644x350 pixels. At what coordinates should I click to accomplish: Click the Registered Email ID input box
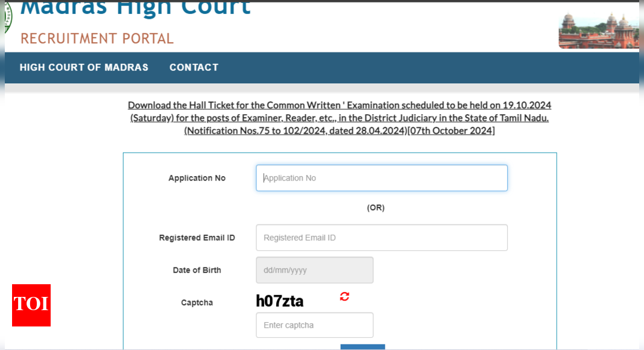[x=381, y=237]
